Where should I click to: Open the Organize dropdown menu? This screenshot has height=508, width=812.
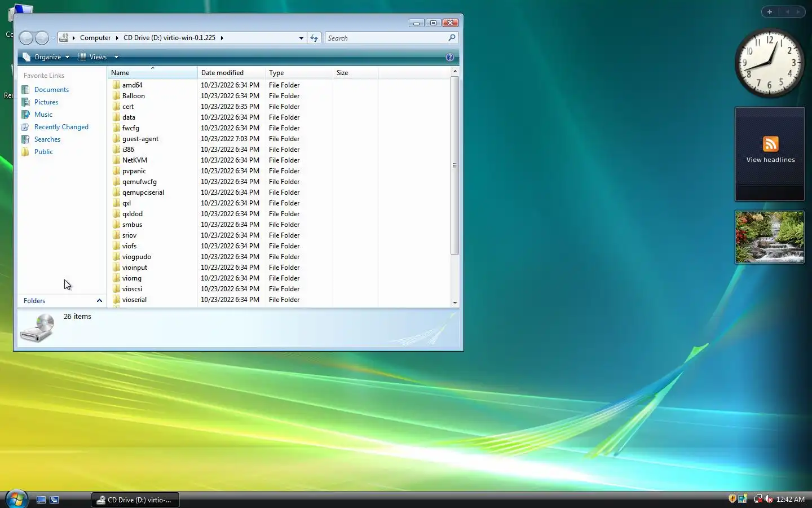tap(46, 57)
